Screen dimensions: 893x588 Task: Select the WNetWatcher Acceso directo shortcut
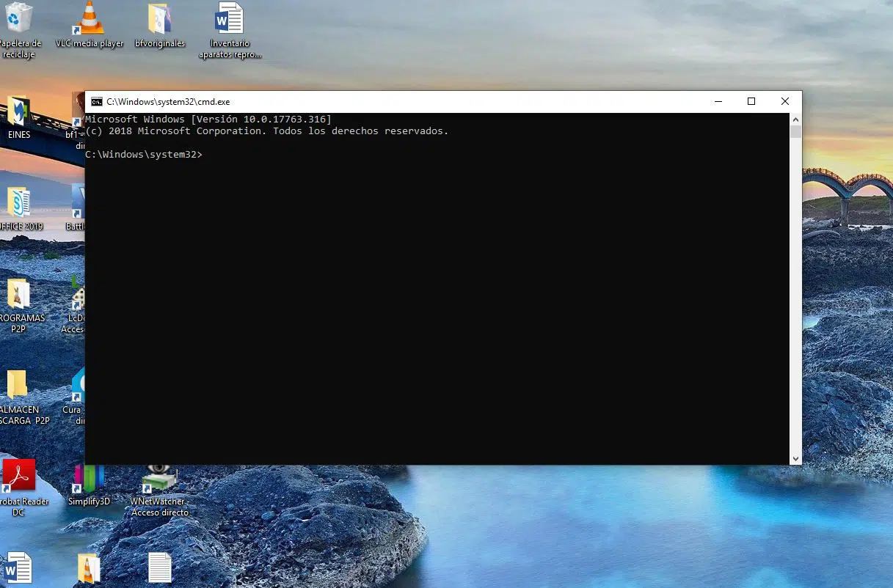pyautogui.click(x=159, y=478)
